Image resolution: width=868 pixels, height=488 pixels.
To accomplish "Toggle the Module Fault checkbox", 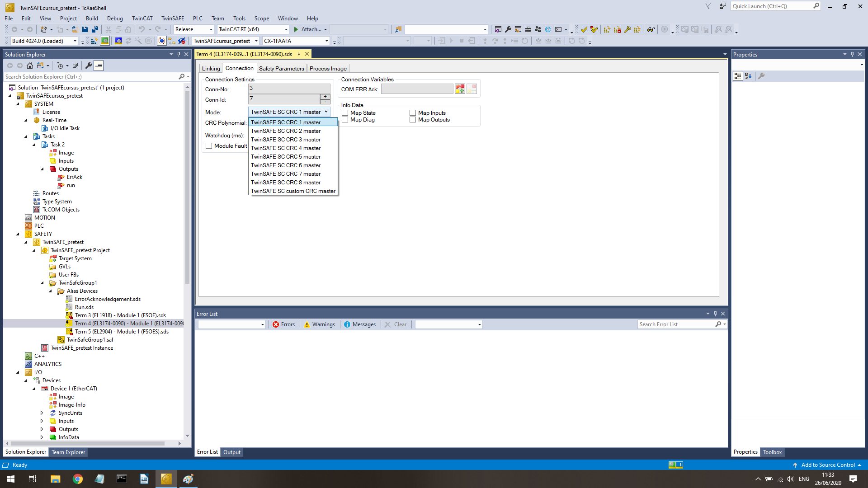I will click(x=209, y=146).
